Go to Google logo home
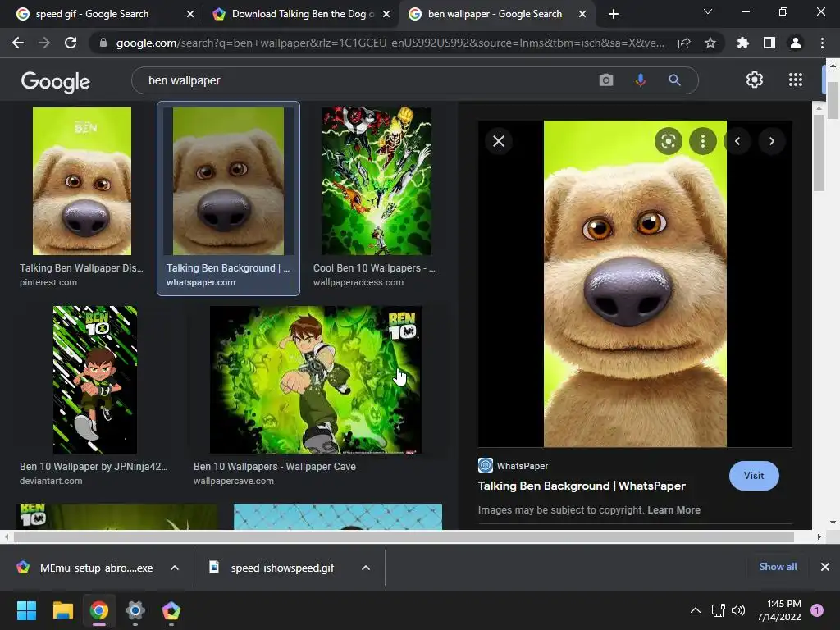This screenshot has width=840, height=630. coord(56,81)
